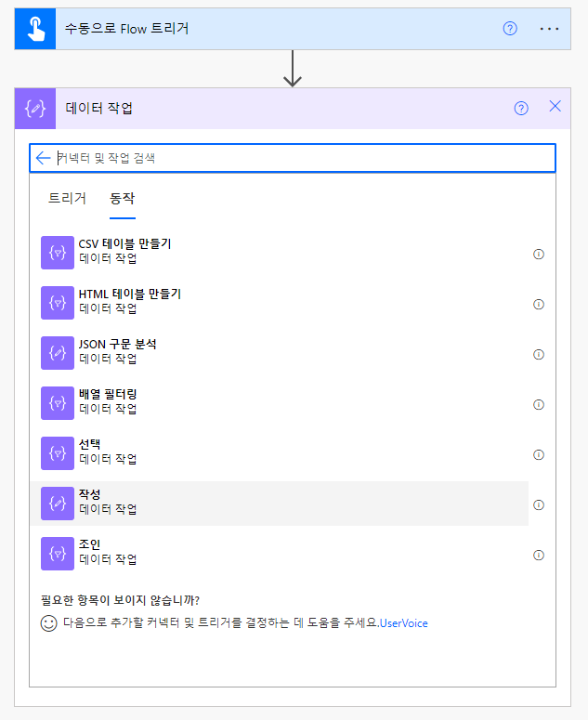588x720 pixels.
Task: Click the 데이터 작업 header icon
Action: point(35,109)
